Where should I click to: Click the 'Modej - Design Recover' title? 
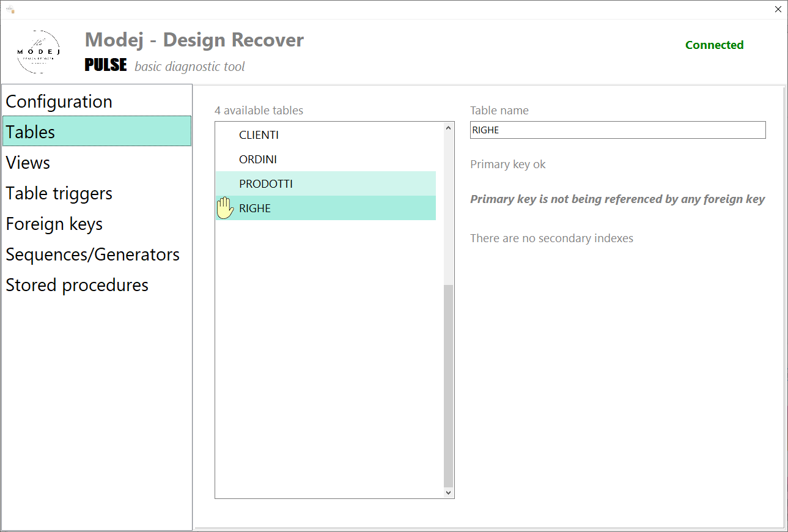pos(194,40)
